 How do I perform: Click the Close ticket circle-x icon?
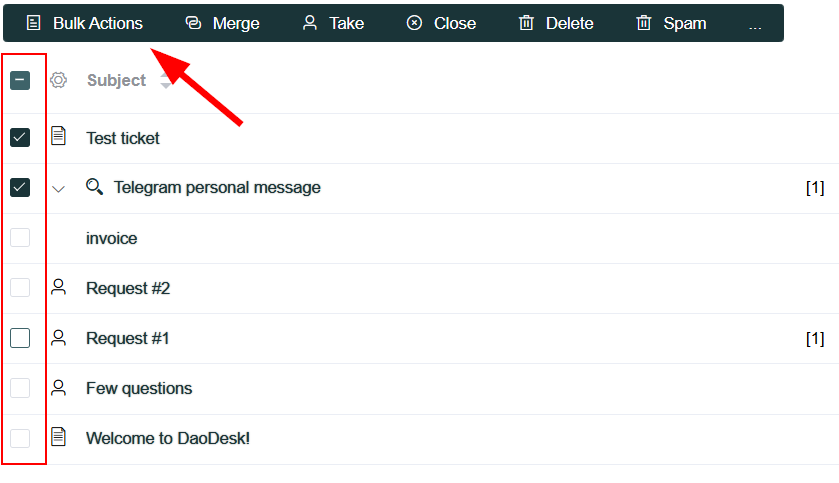click(x=414, y=23)
